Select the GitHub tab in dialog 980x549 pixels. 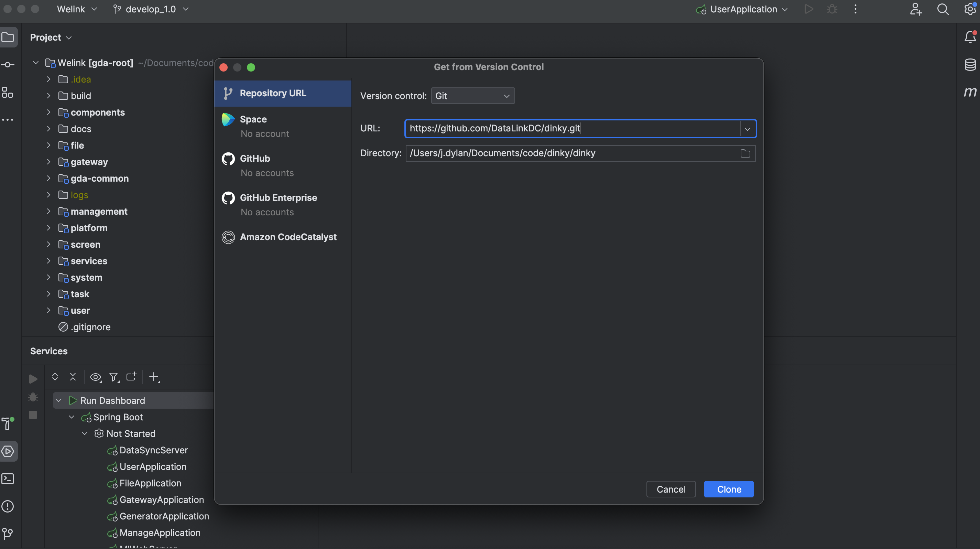pos(255,159)
